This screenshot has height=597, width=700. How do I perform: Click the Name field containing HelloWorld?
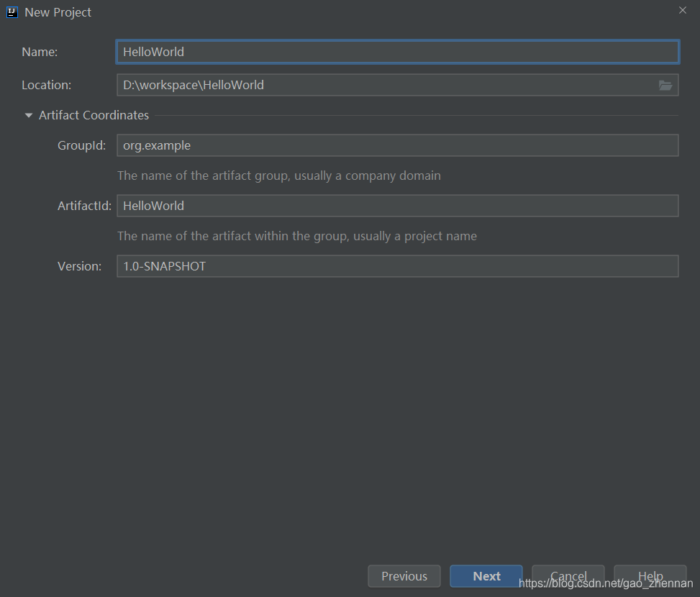[x=397, y=52]
